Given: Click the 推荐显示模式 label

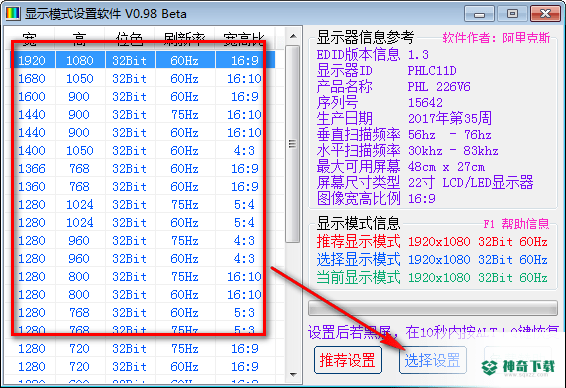Looking at the screenshot, I should point(358,241).
